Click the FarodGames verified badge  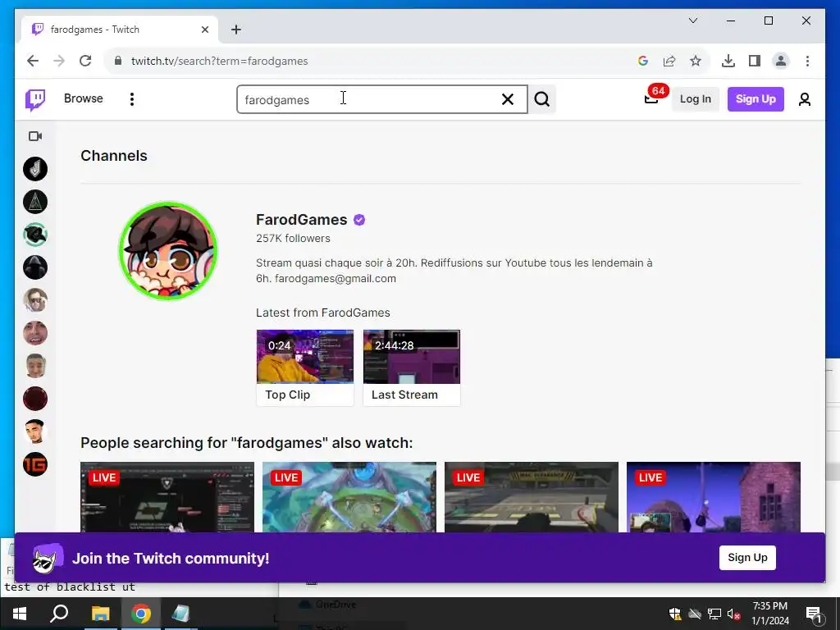359,220
